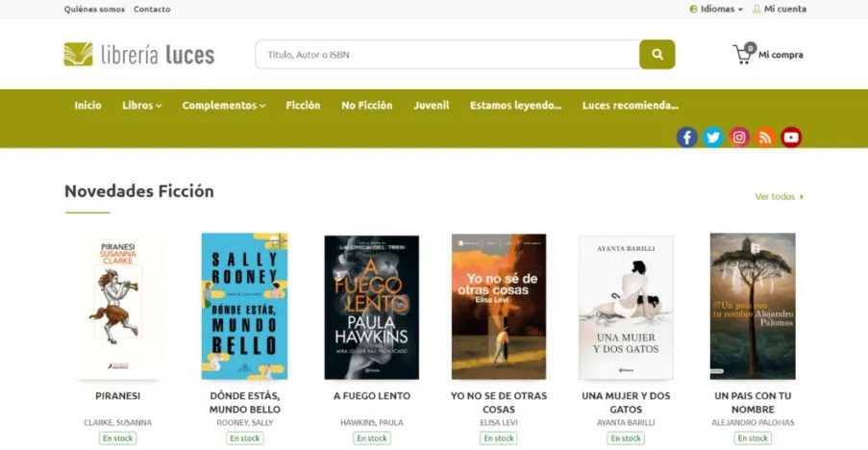Click the UNA MUJER Y DOS GATOS title
The width and height of the screenshot is (868, 450).
tap(626, 402)
